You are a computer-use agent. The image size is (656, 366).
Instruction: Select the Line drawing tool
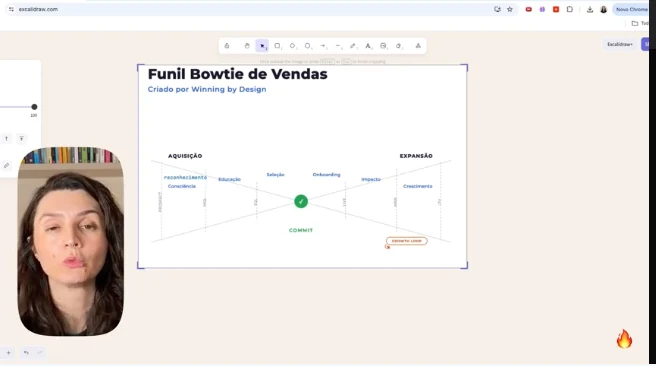click(338, 46)
